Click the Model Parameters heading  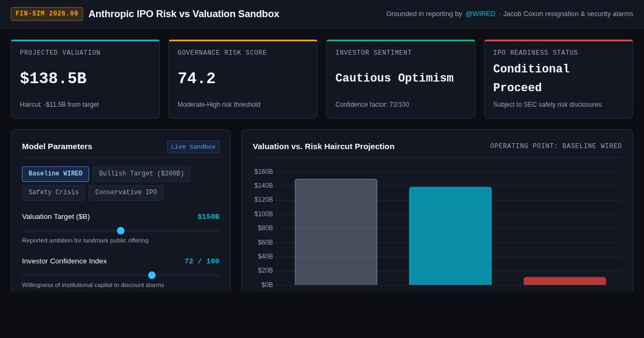coord(57,146)
